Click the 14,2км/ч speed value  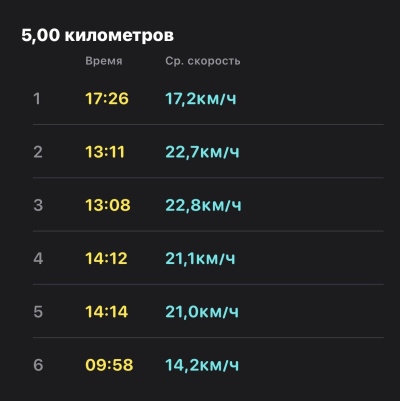coord(202,365)
